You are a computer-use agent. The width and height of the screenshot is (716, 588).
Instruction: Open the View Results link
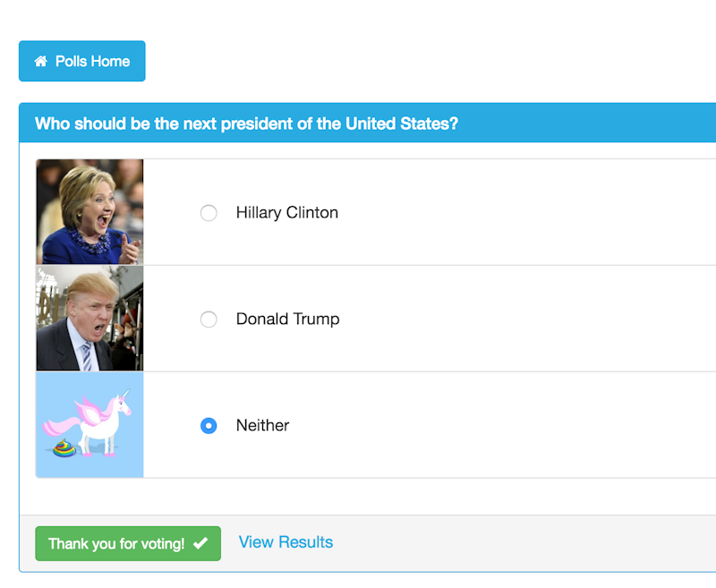[286, 541]
